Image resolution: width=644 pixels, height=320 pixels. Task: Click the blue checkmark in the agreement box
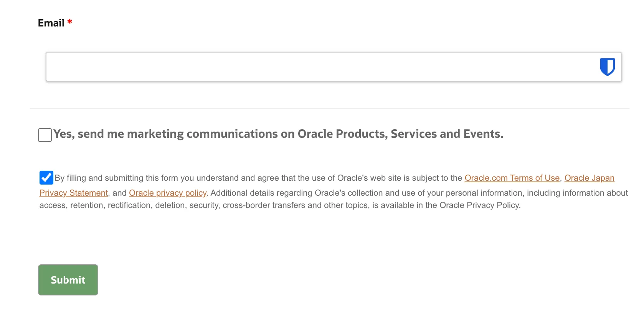46,178
